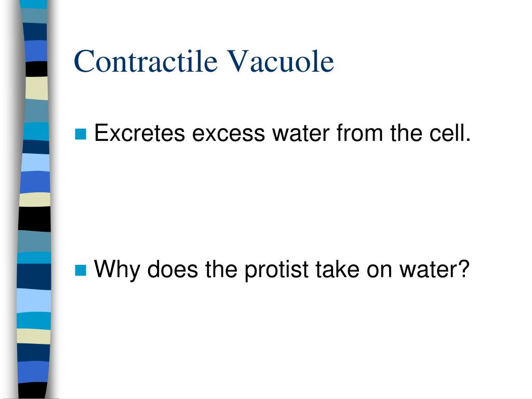
Task: Click the widest black stripe mid-ribbon
Action: click(x=35, y=219)
